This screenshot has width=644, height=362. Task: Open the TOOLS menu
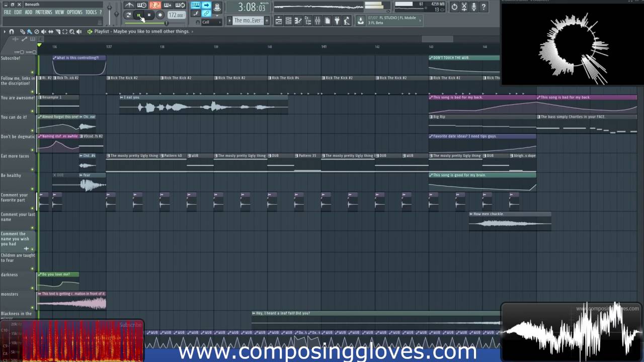(x=91, y=12)
